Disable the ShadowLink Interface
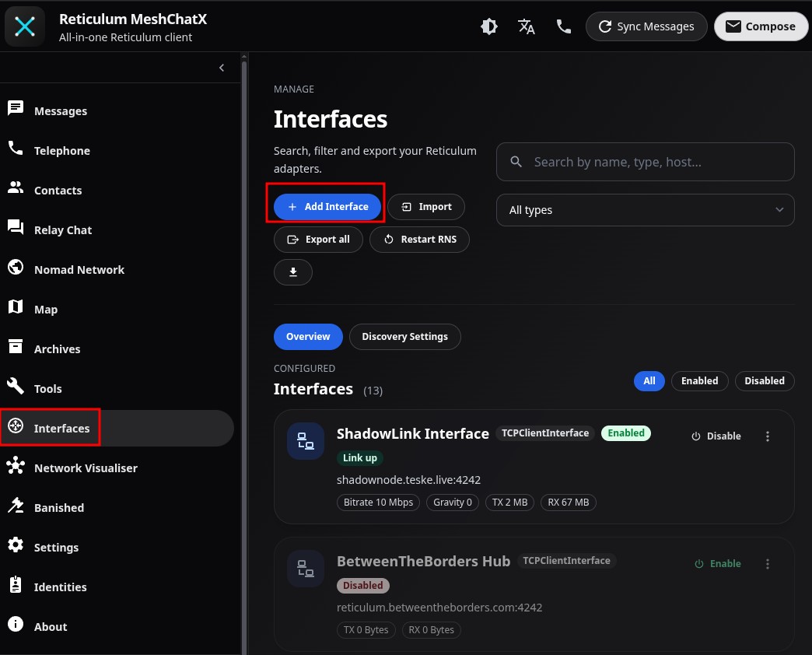 click(x=716, y=436)
